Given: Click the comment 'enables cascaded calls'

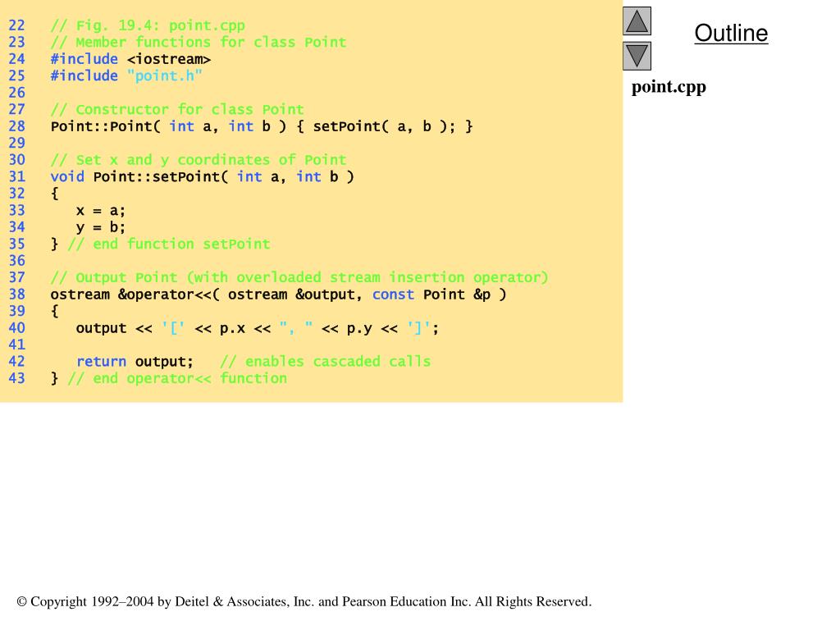Looking at the screenshot, I should (325, 362).
